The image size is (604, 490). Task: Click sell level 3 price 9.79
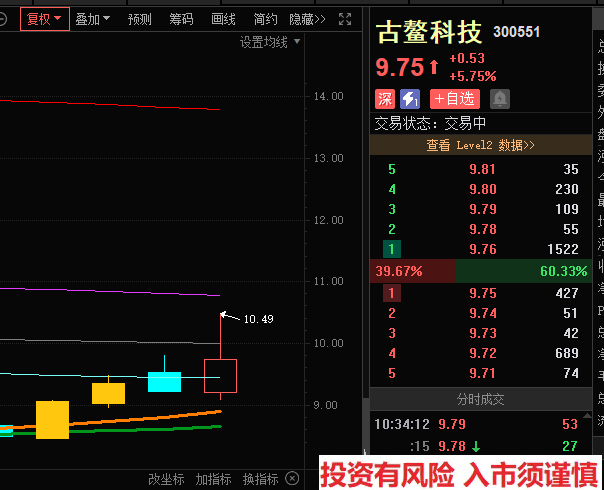pyautogui.click(x=483, y=209)
